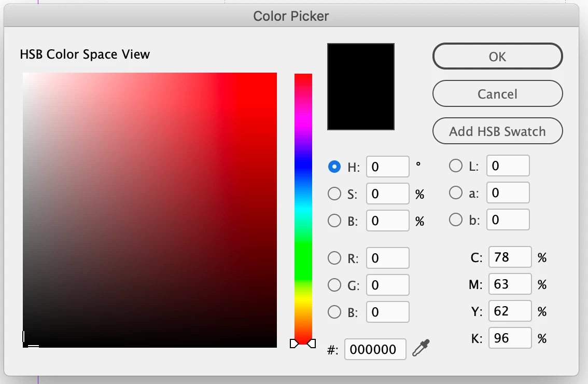
Task: Click the right hue slider arrow marker
Action: [x=312, y=344]
